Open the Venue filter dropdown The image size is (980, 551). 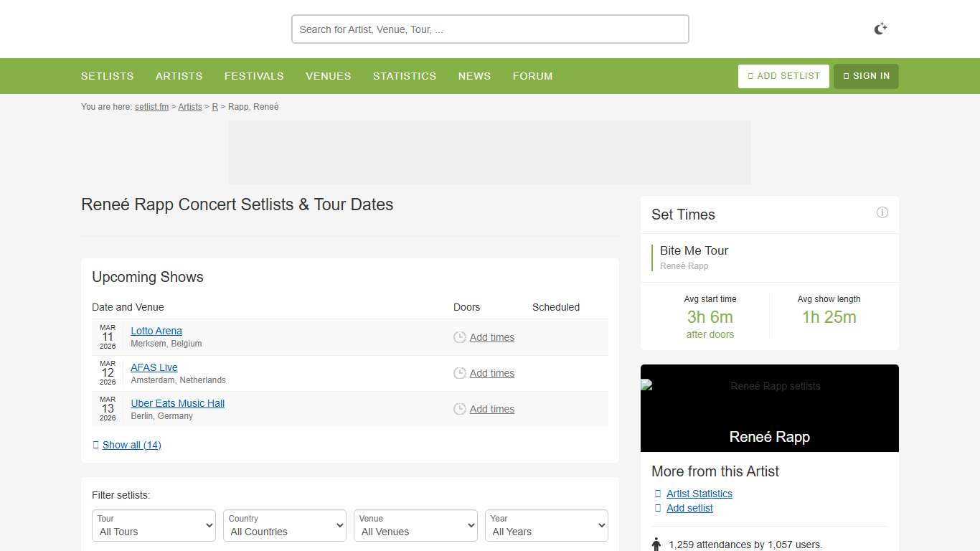[415, 525]
